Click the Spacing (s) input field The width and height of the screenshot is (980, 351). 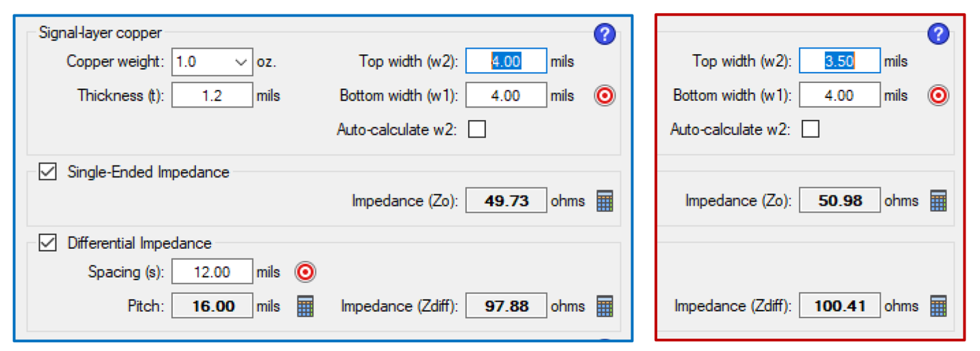(x=212, y=272)
